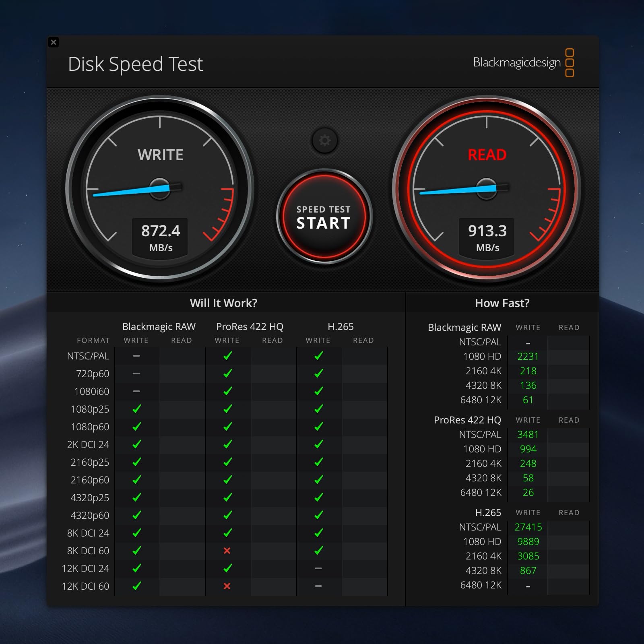Click the 58 ProRes 4320 8K value
This screenshot has width=644, height=644.
[x=528, y=478]
